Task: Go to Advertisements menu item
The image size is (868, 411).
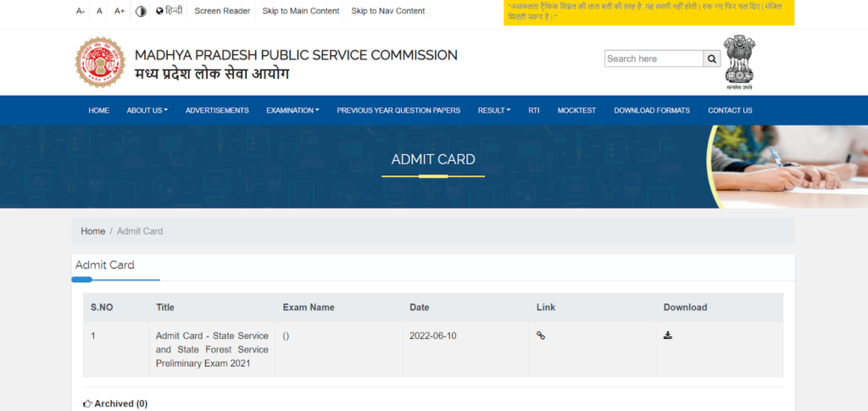Action: (217, 110)
